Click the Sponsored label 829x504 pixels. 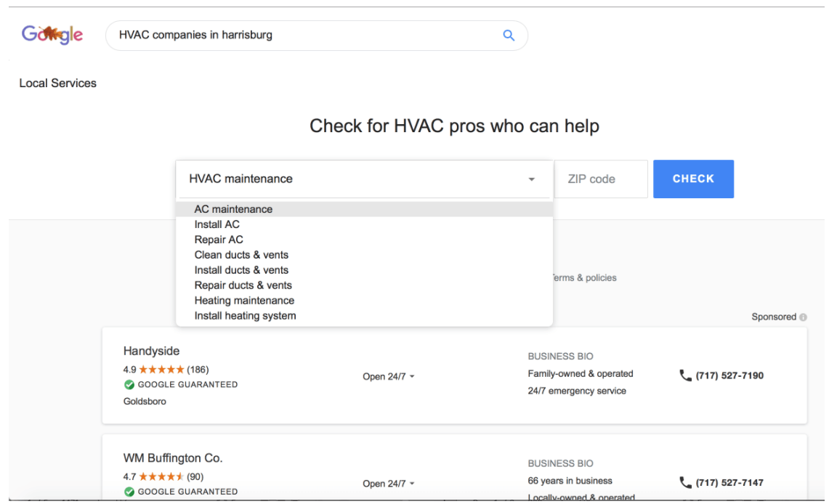[774, 317]
